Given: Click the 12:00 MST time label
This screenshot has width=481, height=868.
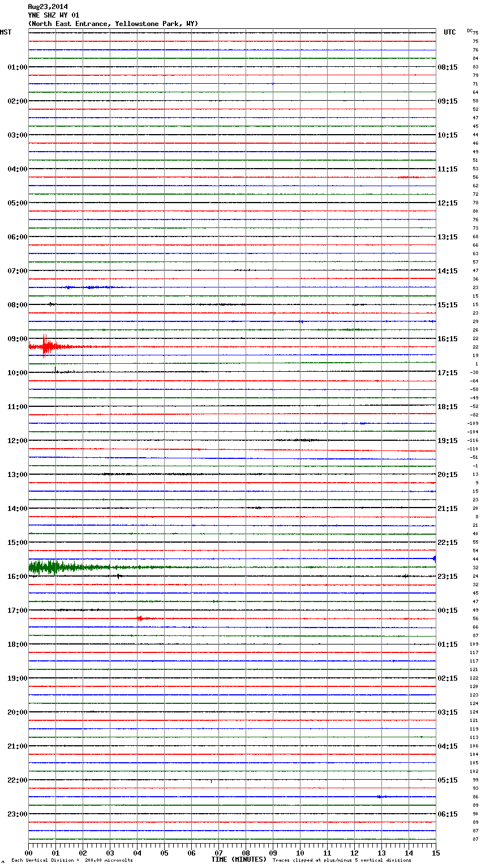Looking at the screenshot, I should (17, 441).
